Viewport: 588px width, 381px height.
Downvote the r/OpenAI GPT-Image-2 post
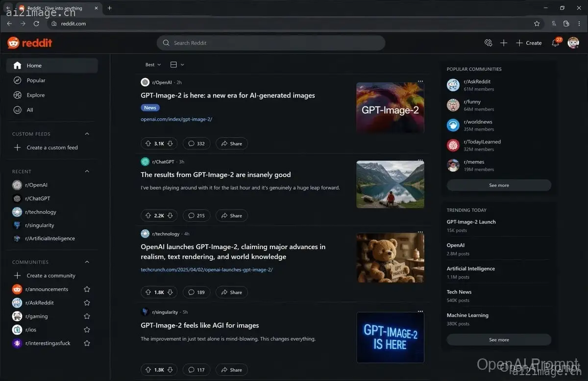pos(170,144)
